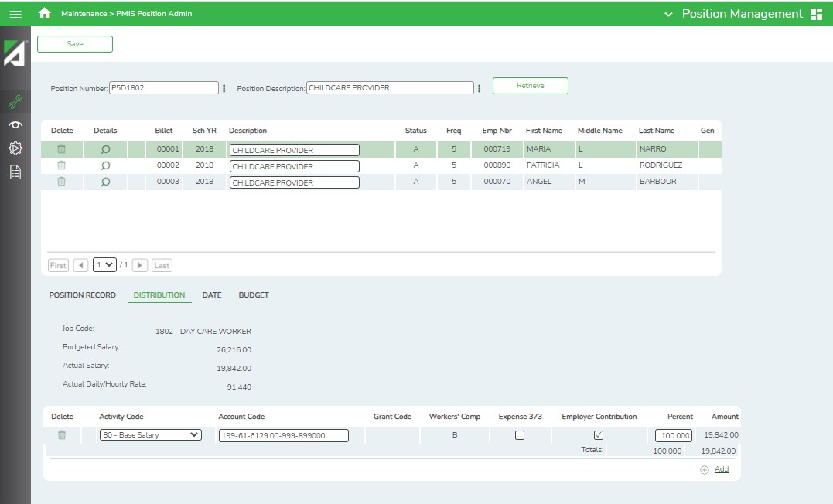Image resolution: width=833 pixels, height=504 pixels.
Task: Uncheck the Employer Contribution checkbox
Action: tap(599, 435)
